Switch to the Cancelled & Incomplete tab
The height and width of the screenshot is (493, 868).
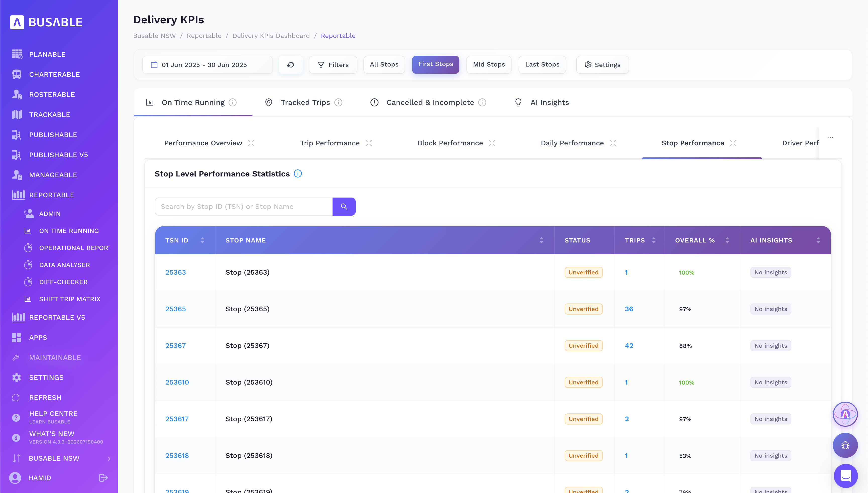point(428,103)
